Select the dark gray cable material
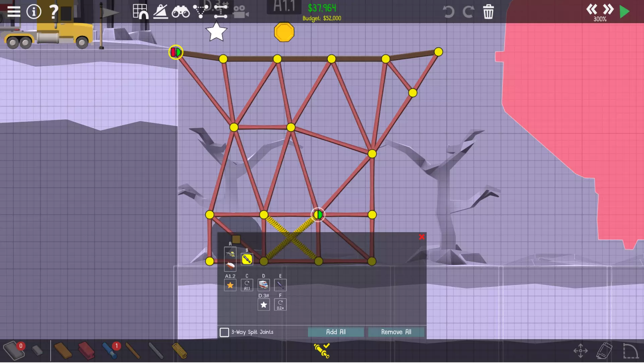This screenshot has height=363, width=644. 156,351
